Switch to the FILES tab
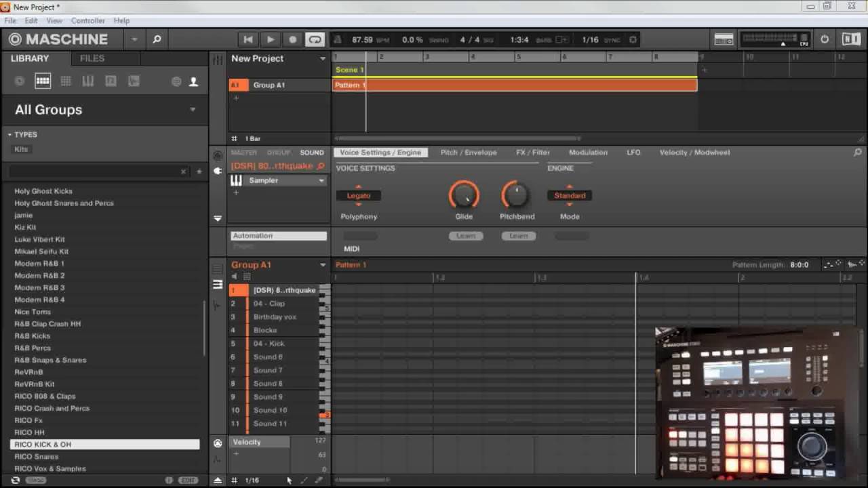Image resolution: width=868 pixels, height=488 pixels. point(92,58)
